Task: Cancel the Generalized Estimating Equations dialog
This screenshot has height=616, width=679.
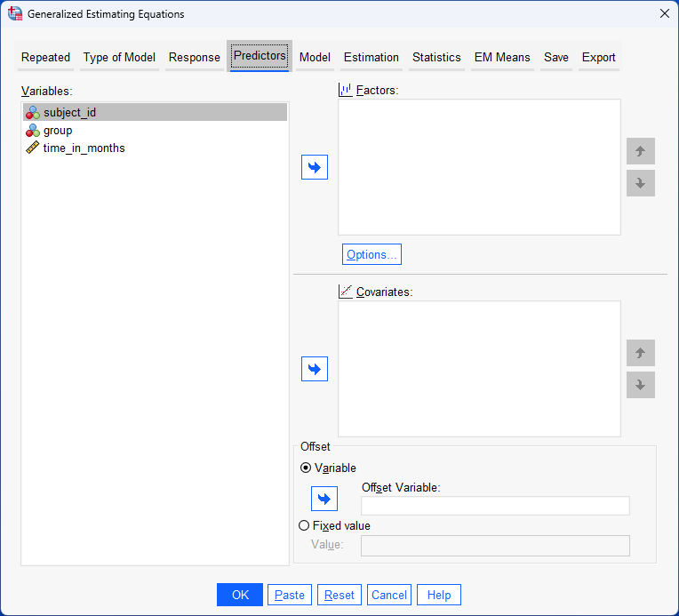Action: coord(389,595)
